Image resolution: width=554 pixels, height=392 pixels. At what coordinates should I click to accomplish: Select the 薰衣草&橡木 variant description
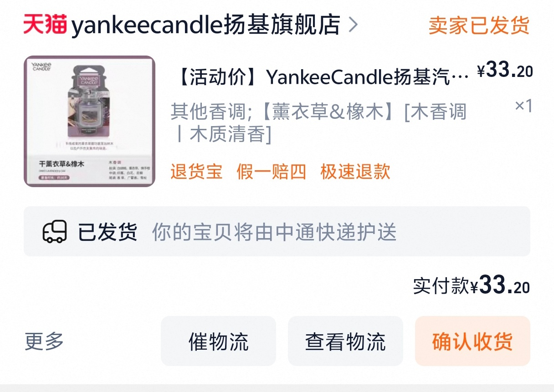click(318, 123)
